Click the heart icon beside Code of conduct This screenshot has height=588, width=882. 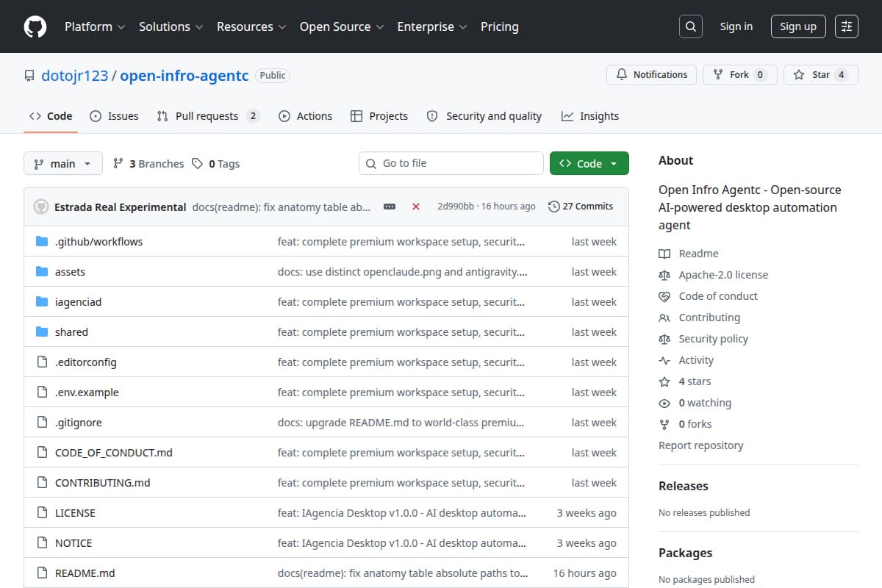pos(664,296)
